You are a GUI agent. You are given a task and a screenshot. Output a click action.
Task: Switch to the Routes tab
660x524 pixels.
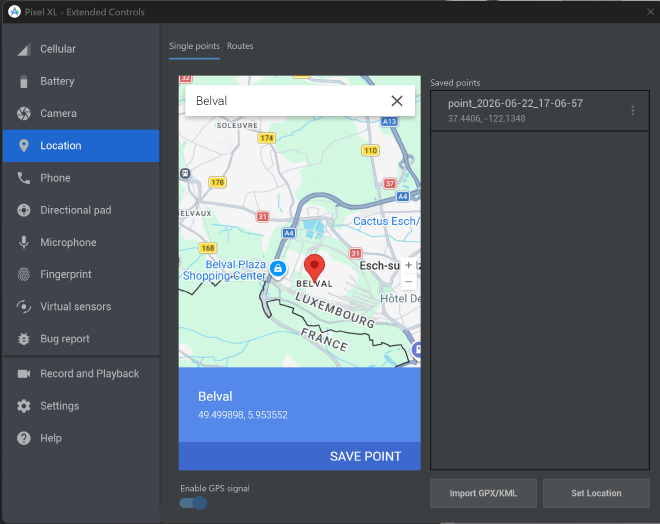click(x=240, y=46)
